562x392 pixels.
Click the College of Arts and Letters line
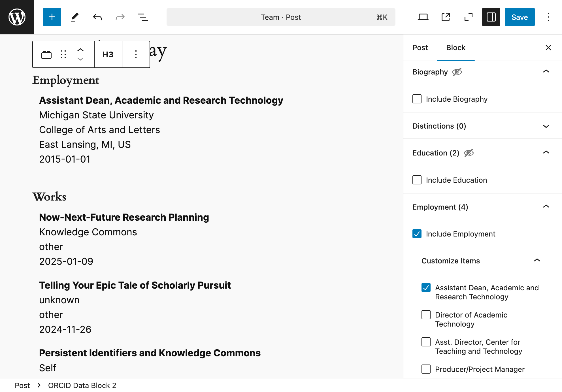point(99,130)
